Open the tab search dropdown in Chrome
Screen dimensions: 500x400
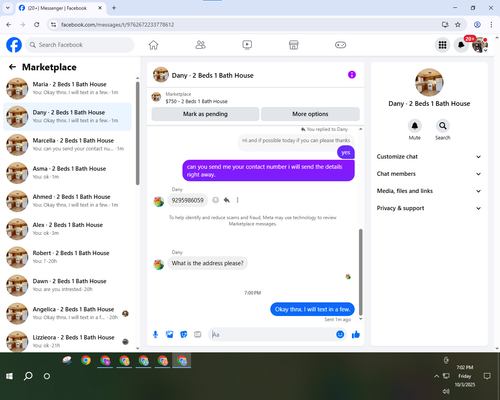8,8
